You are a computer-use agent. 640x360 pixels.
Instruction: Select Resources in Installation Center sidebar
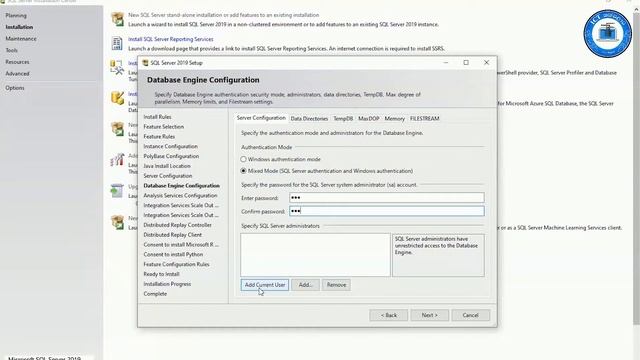tap(17, 62)
